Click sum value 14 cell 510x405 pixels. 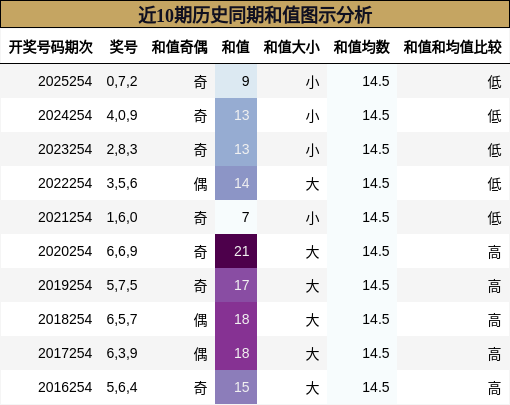(236, 183)
